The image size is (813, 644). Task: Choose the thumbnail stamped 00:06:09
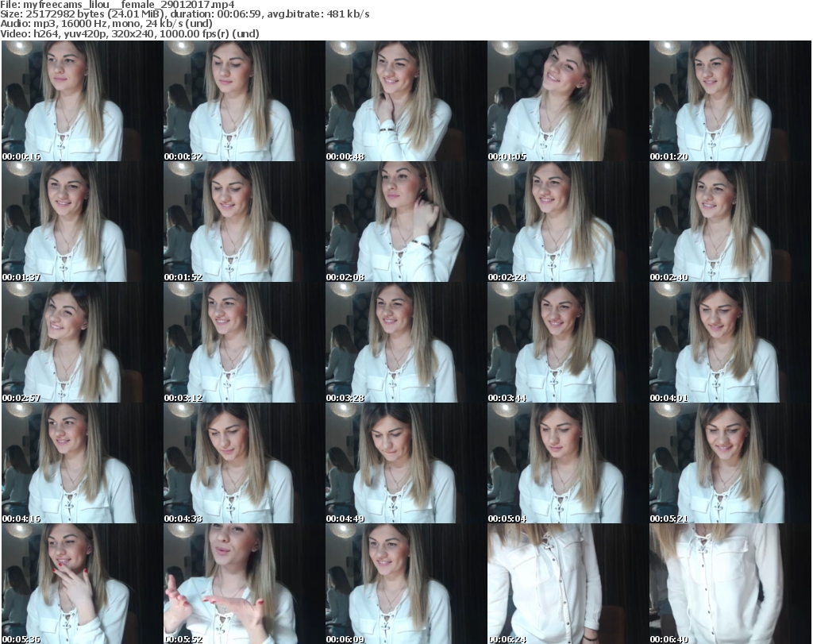[406, 584]
